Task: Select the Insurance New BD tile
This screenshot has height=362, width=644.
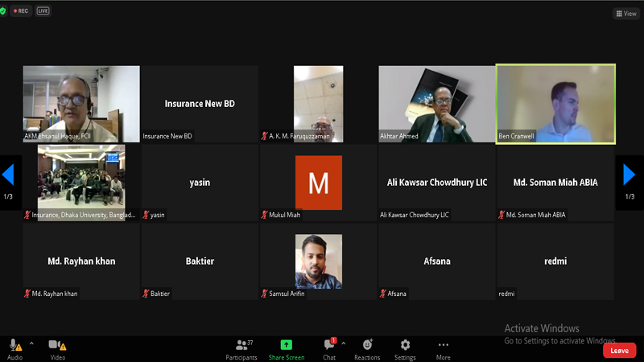Action: click(x=200, y=104)
